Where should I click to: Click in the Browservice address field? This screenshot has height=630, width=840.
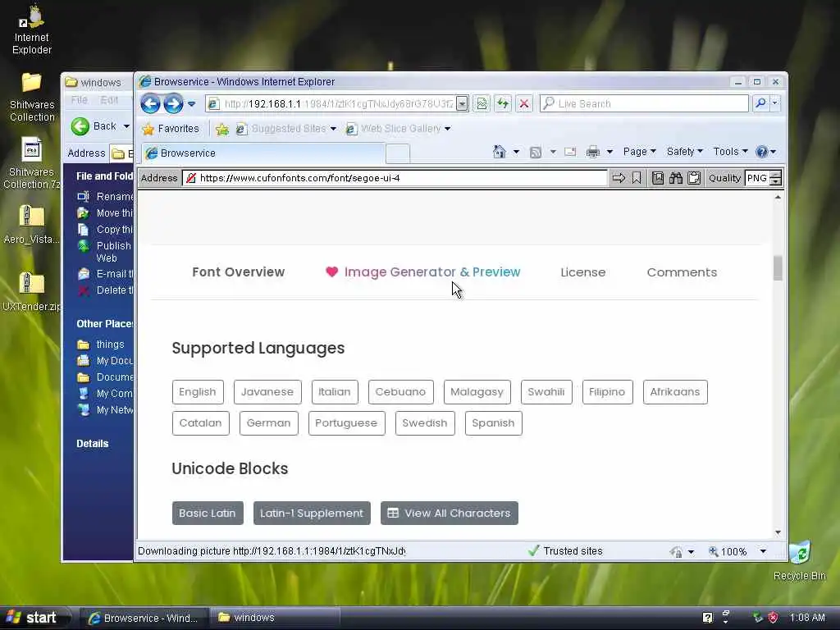[x=395, y=178]
